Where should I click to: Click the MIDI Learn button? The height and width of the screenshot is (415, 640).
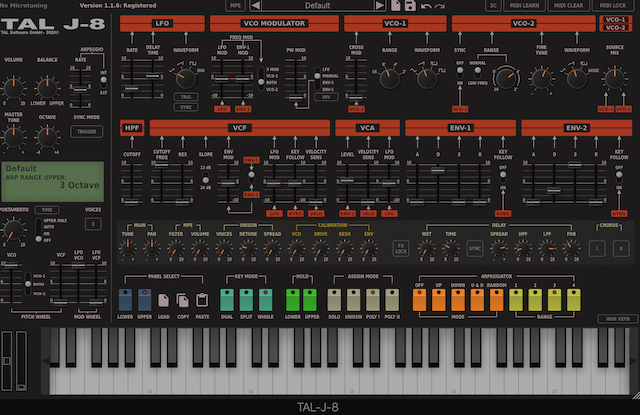click(x=524, y=6)
